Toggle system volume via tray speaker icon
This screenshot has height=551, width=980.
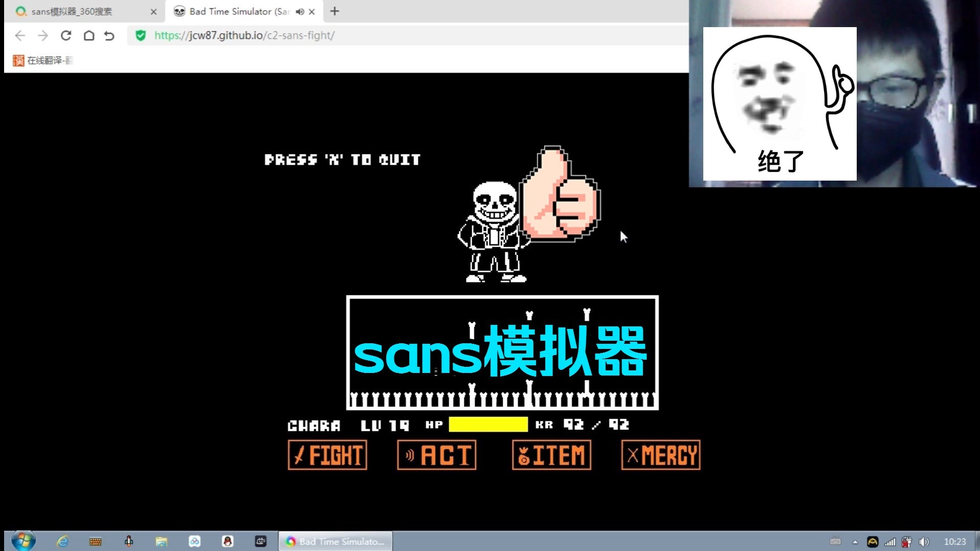925,541
